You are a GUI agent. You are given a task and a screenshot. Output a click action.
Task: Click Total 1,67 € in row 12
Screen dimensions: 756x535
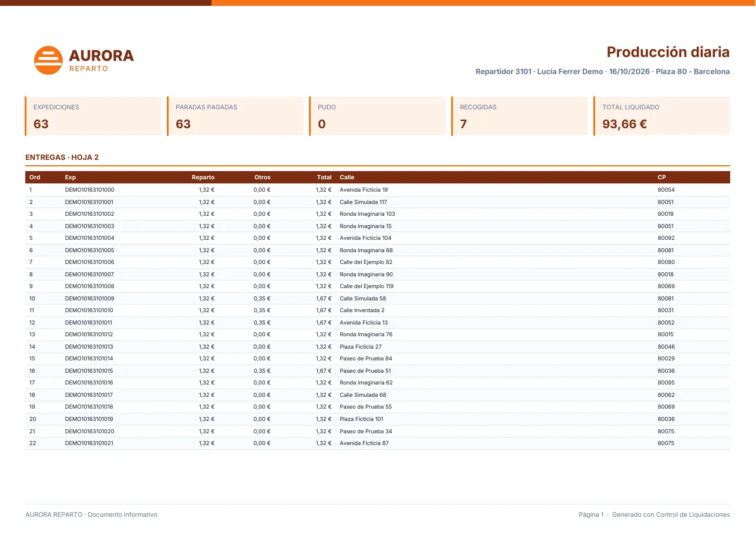coord(324,323)
